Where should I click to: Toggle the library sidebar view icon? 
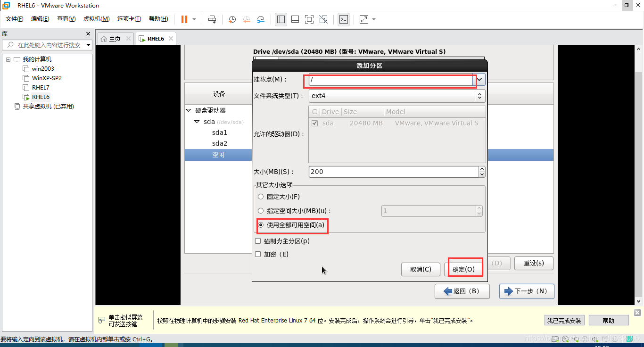[281, 19]
